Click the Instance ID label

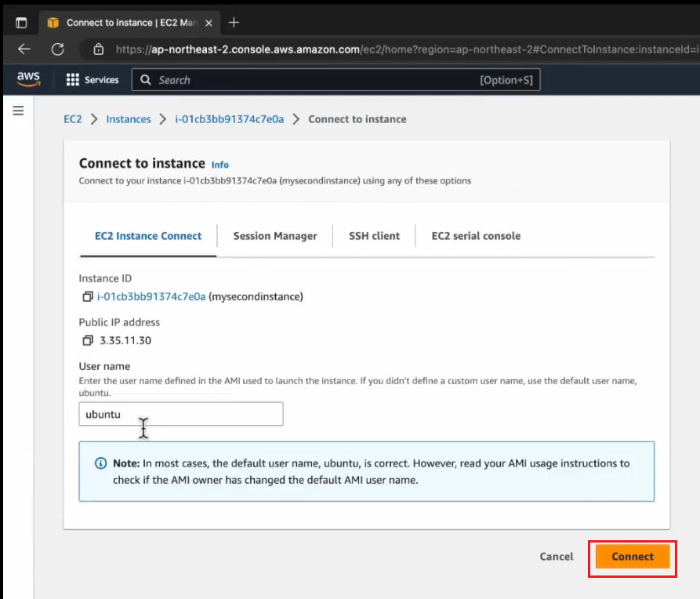(105, 278)
